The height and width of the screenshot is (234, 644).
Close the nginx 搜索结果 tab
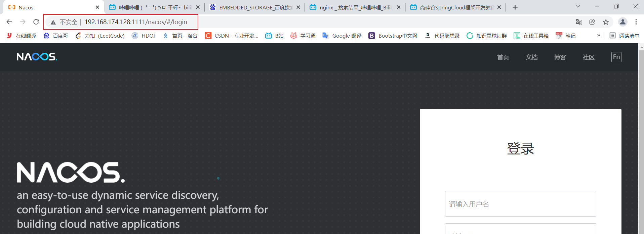(x=399, y=7)
